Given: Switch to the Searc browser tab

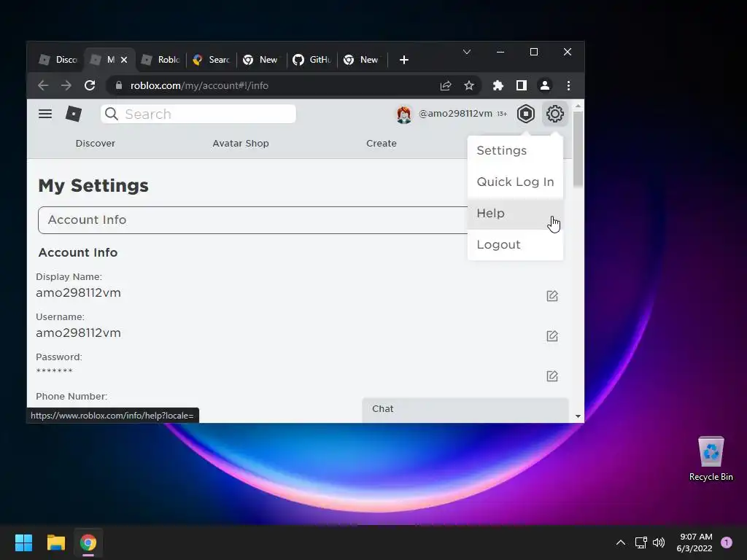Looking at the screenshot, I should (x=212, y=60).
